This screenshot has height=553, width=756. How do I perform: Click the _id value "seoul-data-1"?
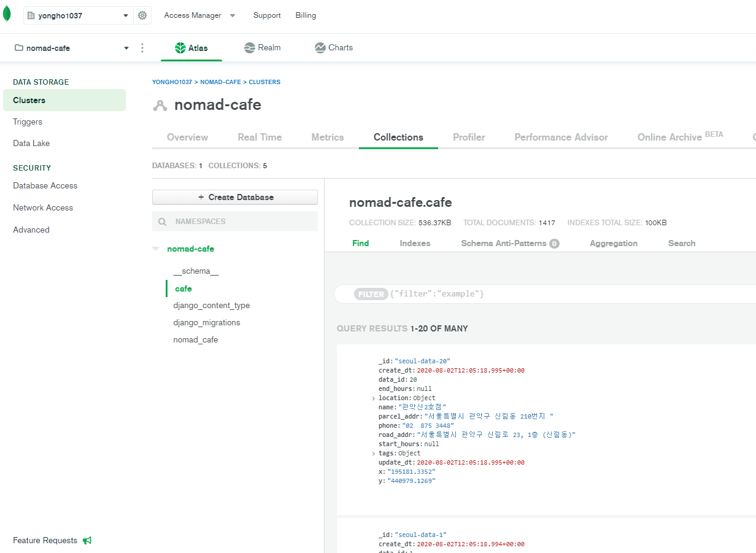point(420,535)
